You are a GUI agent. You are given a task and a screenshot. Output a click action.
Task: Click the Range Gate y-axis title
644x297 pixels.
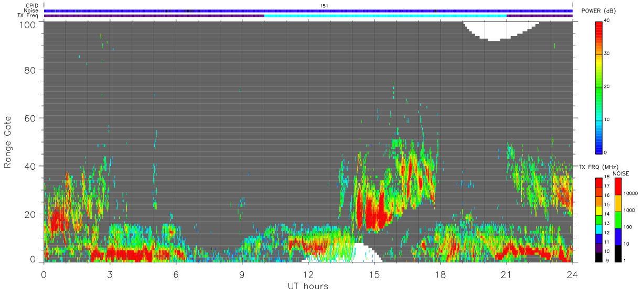pyautogui.click(x=8, y=141)
